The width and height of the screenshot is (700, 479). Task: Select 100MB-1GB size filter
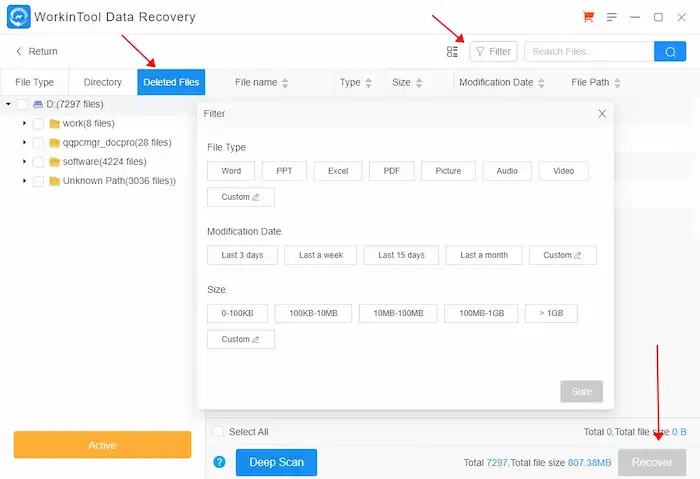click(481, 313)
